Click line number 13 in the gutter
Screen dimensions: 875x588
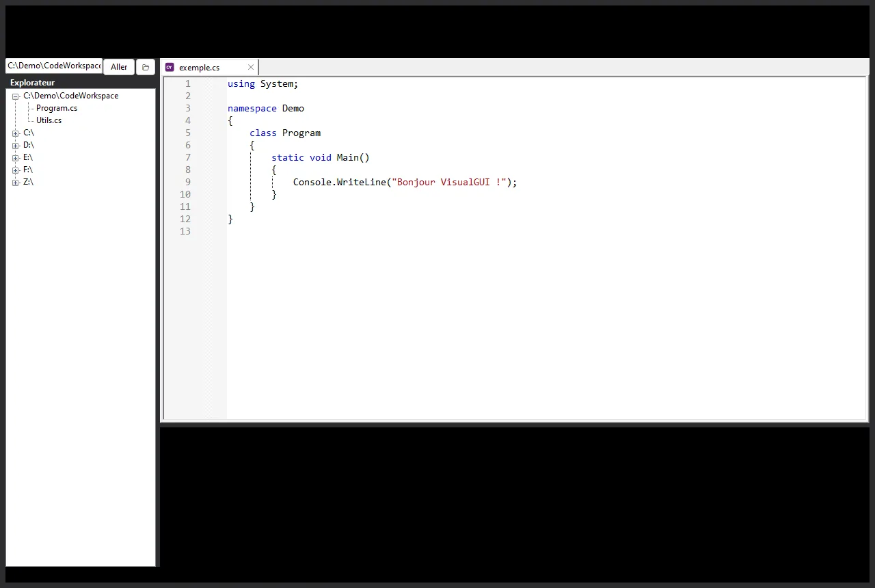185,231
